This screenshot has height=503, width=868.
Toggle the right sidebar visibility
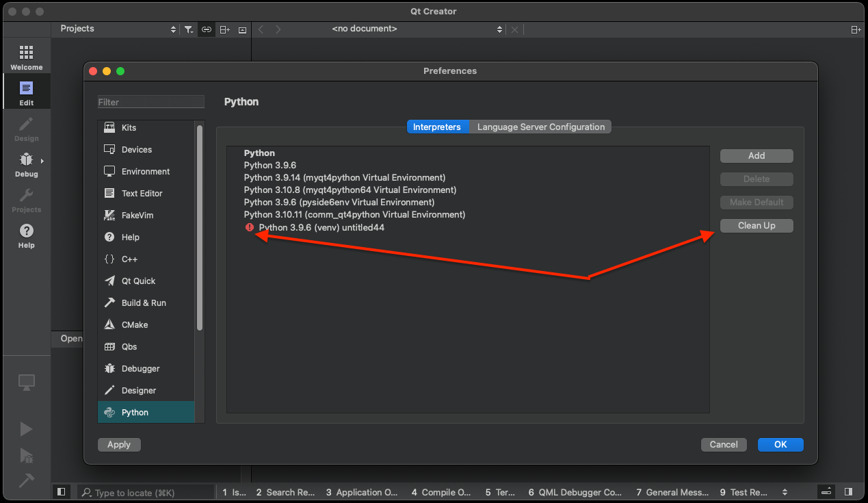848,491
